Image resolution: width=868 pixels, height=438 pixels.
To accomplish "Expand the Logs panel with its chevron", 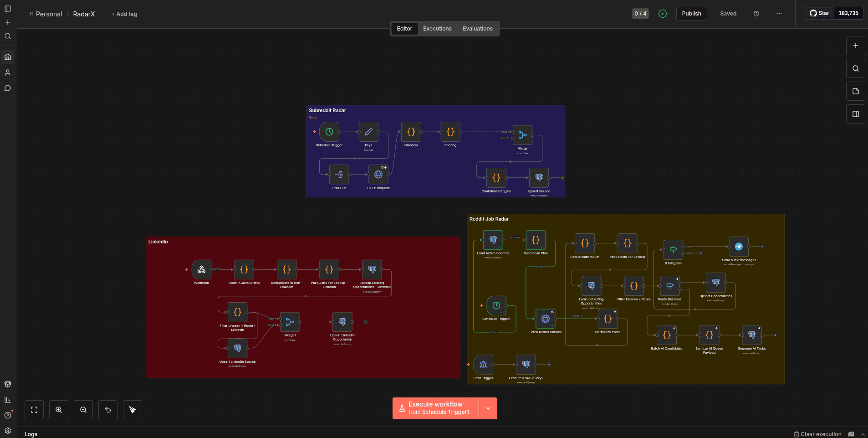I will pyautogui.click(x=863, y=434).
